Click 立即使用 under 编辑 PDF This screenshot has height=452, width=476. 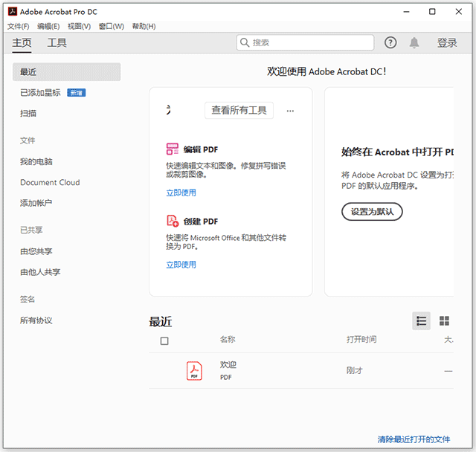click(181, 193)
